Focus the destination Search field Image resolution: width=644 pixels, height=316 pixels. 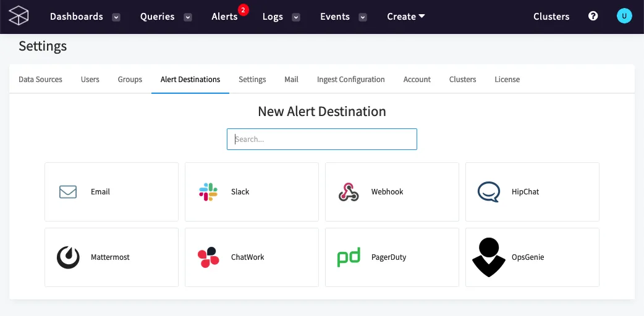point(322,139)
